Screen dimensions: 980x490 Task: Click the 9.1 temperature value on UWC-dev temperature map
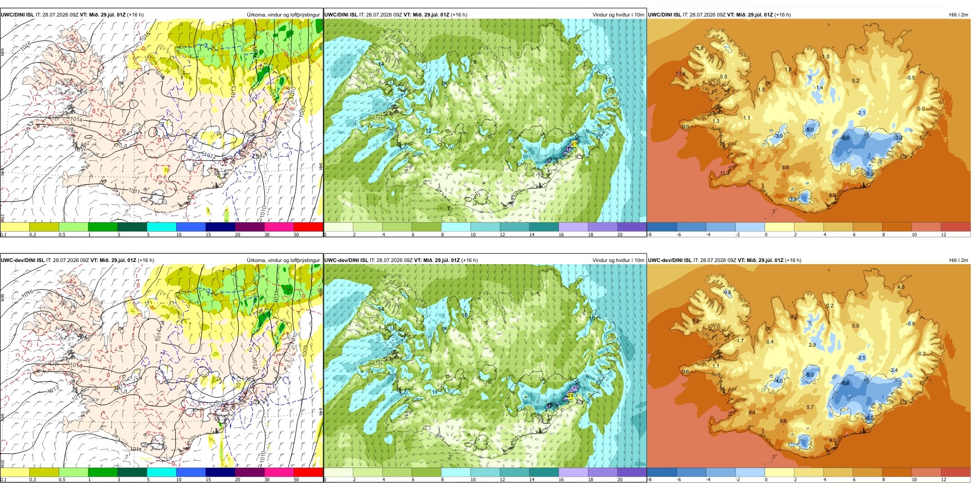pyautogui.click(x=832, y=440)
